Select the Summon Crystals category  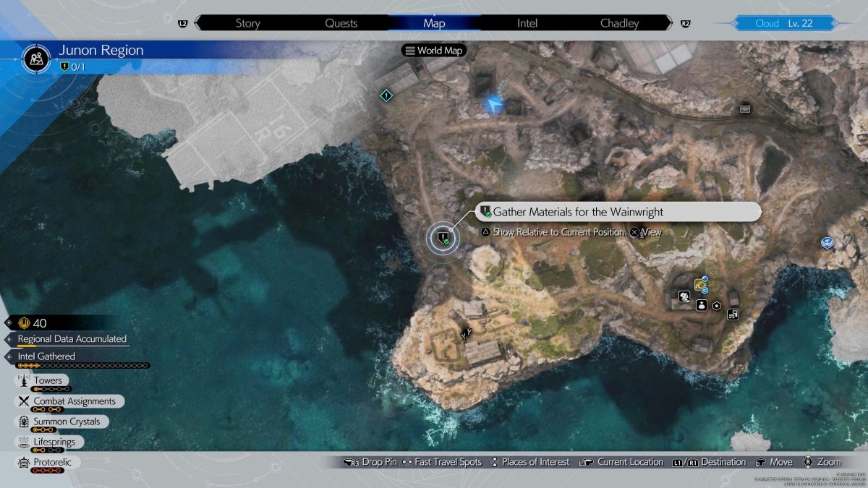[61, 421]
